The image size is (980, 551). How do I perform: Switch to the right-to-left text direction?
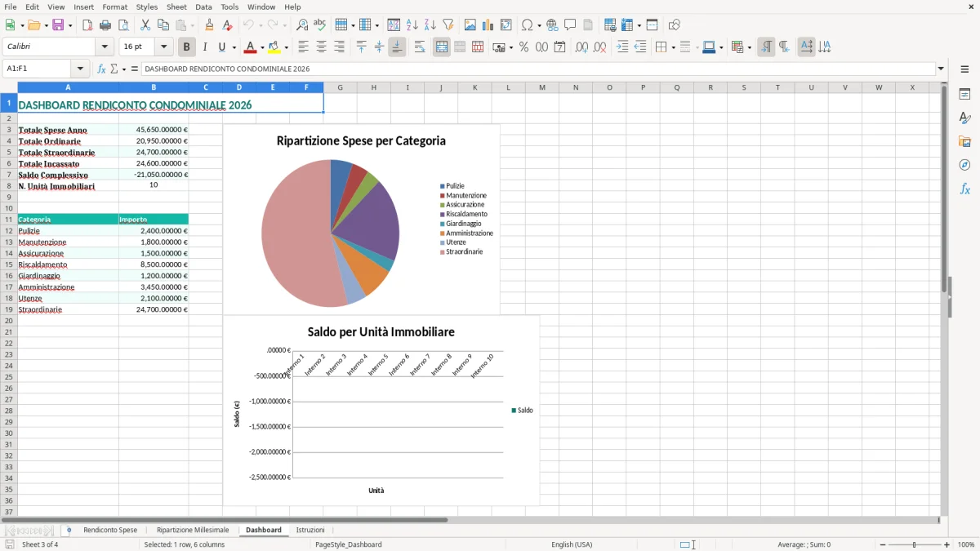(x=784, y=47)
